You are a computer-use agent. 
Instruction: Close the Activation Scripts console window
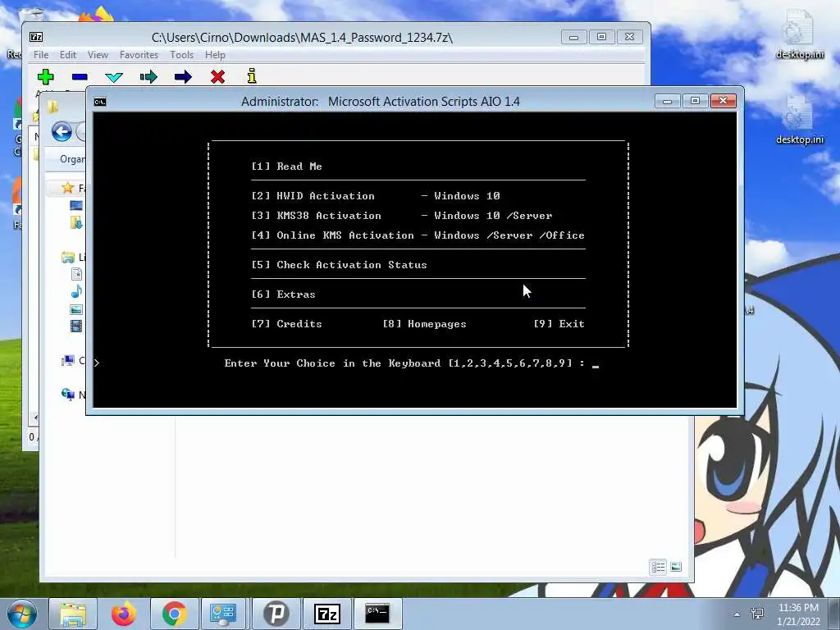coord(724,101)
